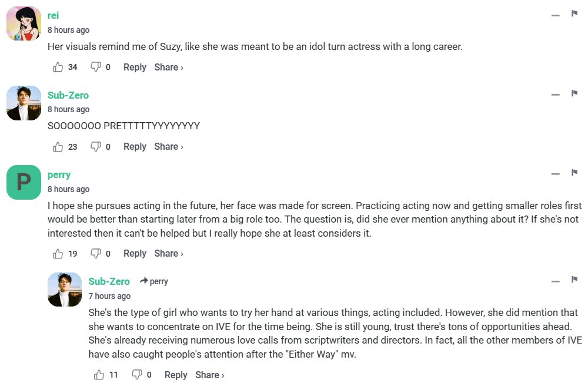Downvote the SOOOOOOO PRETTTTTYYYYYYYY comment
Image resolution: width=588 pixels, height=387 pixels.
(95, 147)
